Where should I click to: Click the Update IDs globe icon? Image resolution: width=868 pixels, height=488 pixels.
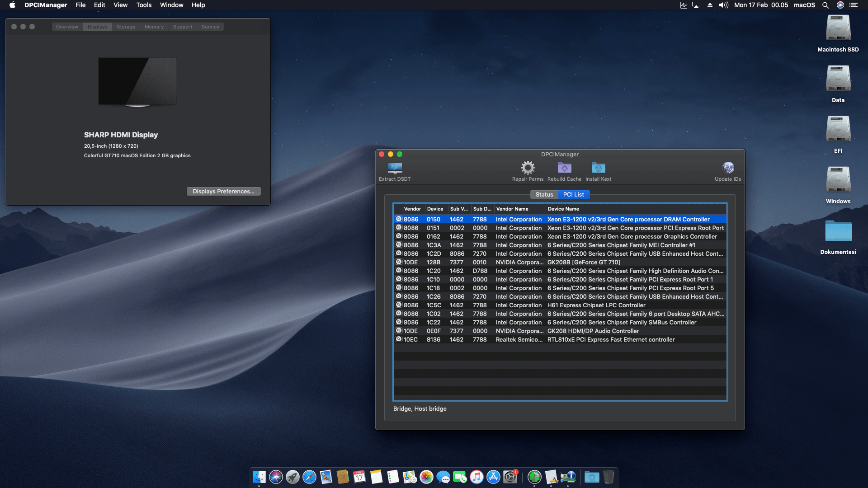point(728,168)
